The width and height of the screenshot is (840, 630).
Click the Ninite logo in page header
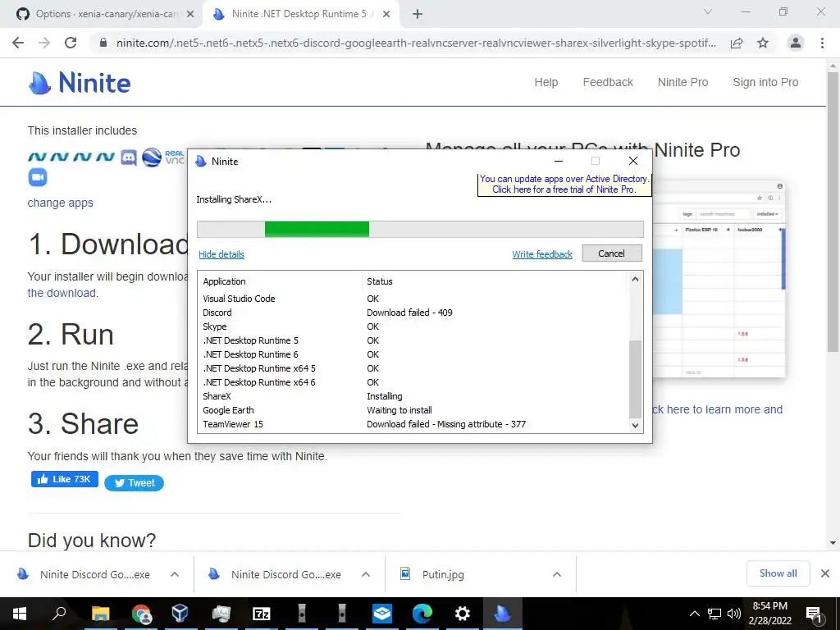[x=80, y=83]
